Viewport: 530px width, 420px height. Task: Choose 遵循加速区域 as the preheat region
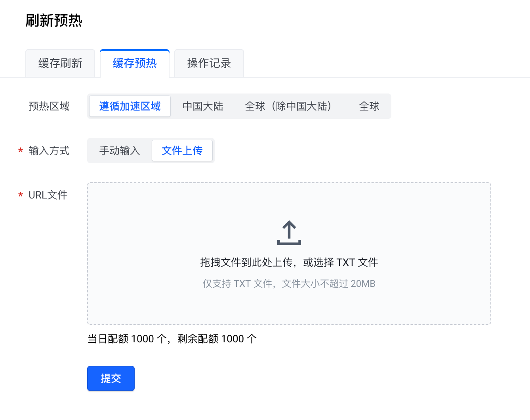pyautogui.click(x=130, y=106)
